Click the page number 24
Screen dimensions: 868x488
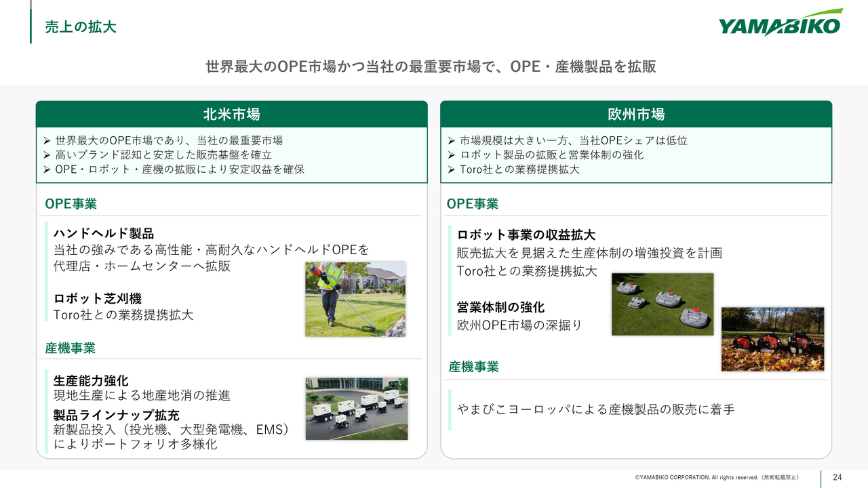(837, 477)
